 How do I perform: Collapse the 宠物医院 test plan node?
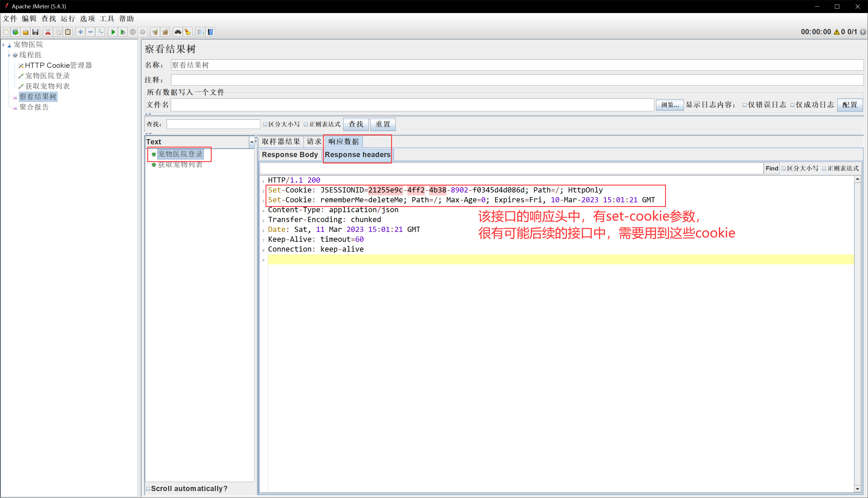(x=3, y=45)
